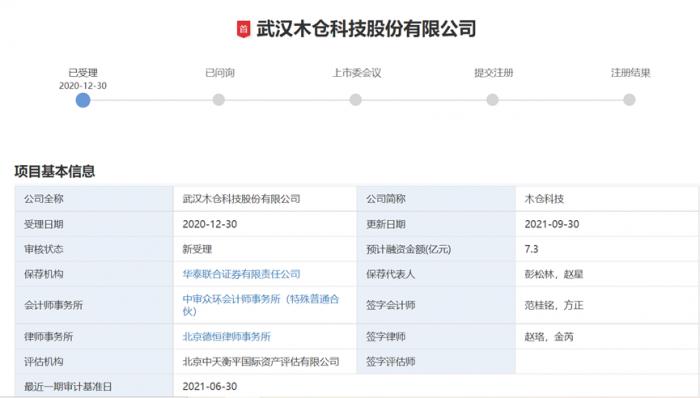Screen dimensions: 700x398
Task: Select the 上市委会议 progress step marker
Action: pyautogui.click(x=355, y=100)
